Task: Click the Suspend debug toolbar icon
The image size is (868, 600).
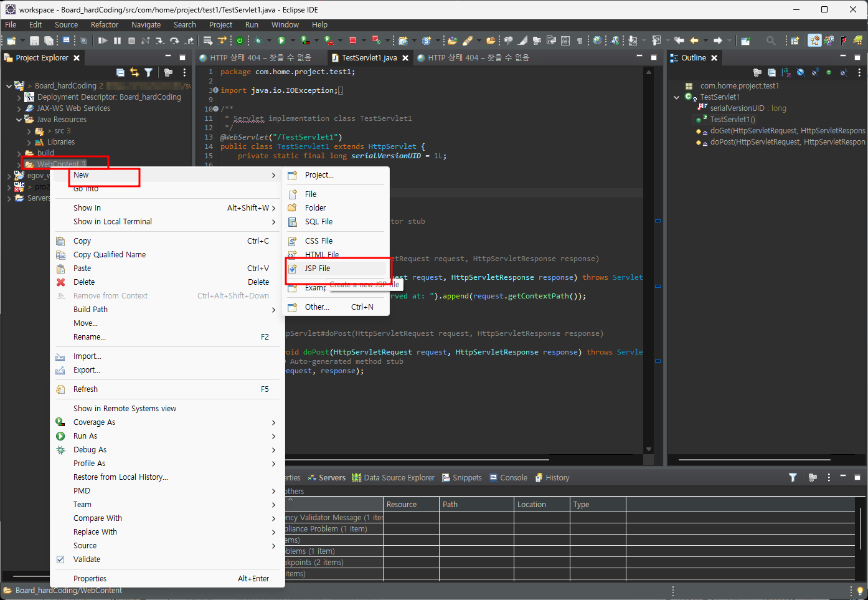Action: click(117, 40)
